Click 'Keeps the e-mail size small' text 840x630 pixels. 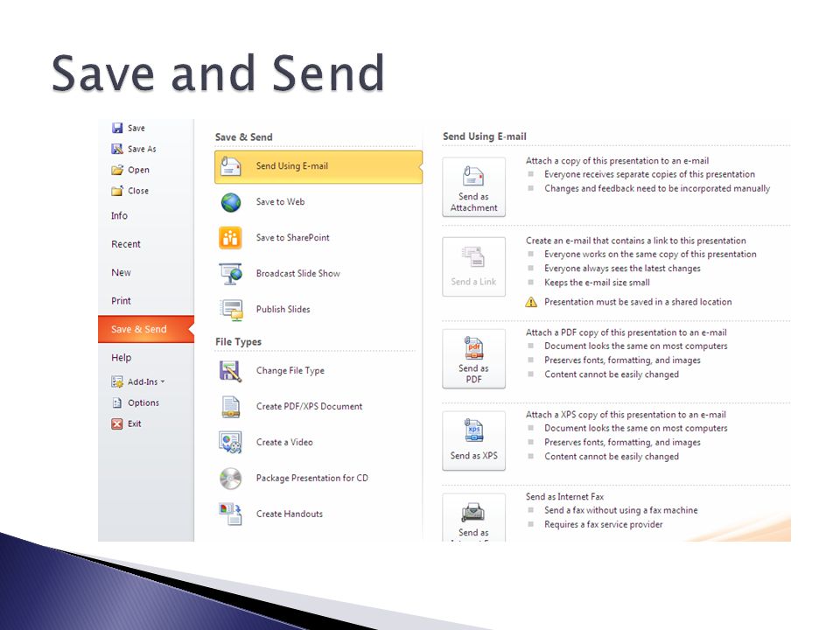tap(597, 283)
